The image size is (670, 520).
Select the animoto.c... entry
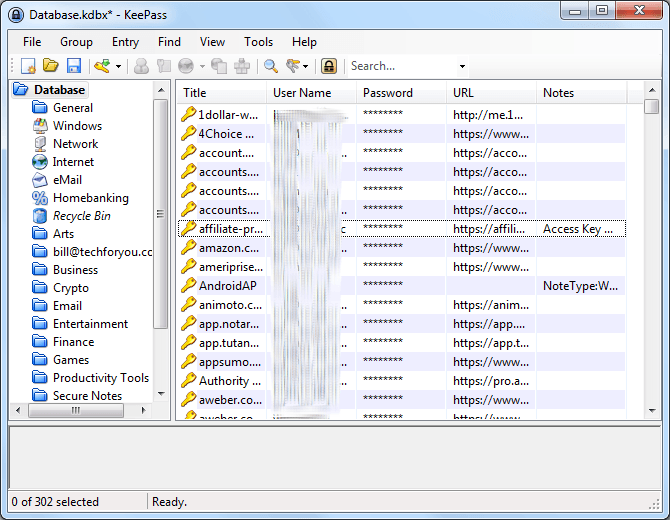tap(402, 305)
